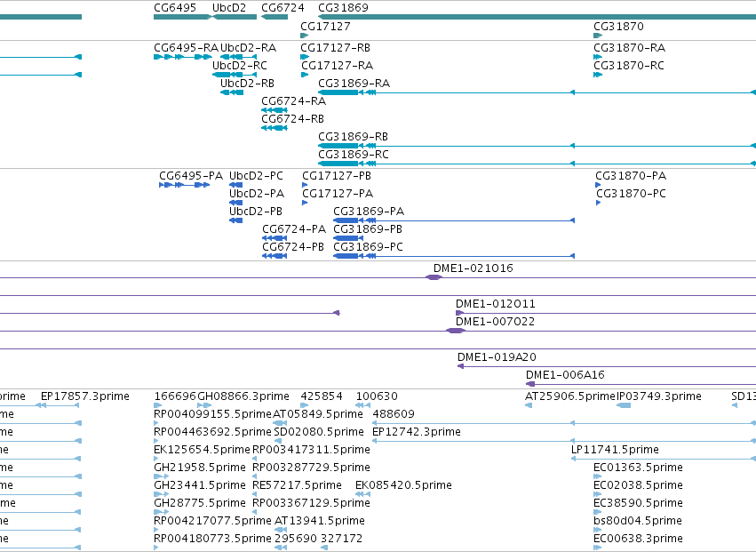Select EST EC01363.5prime label
This screenshot has height=552, width=756.
[638, 468]
